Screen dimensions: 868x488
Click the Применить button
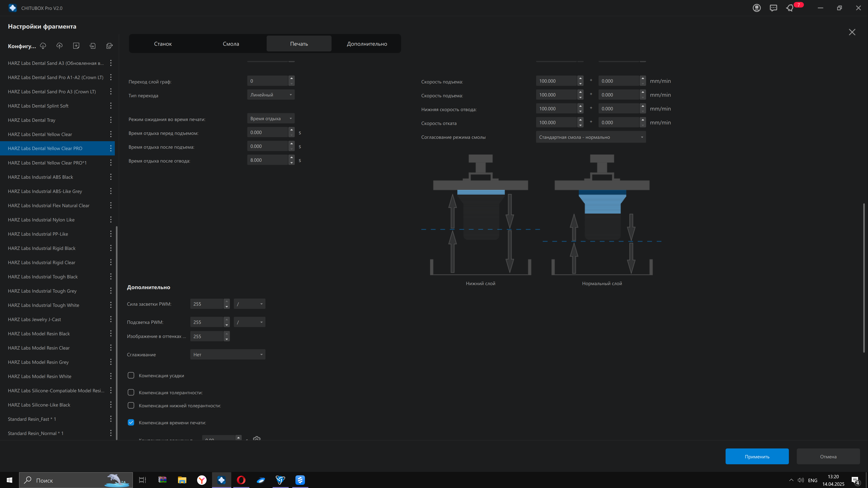point(757,456)
